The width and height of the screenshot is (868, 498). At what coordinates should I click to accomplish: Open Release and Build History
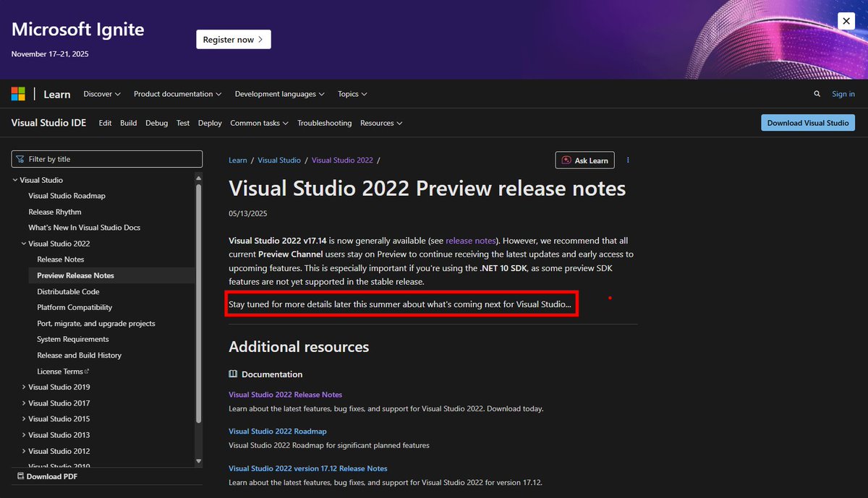pos(80,356)
